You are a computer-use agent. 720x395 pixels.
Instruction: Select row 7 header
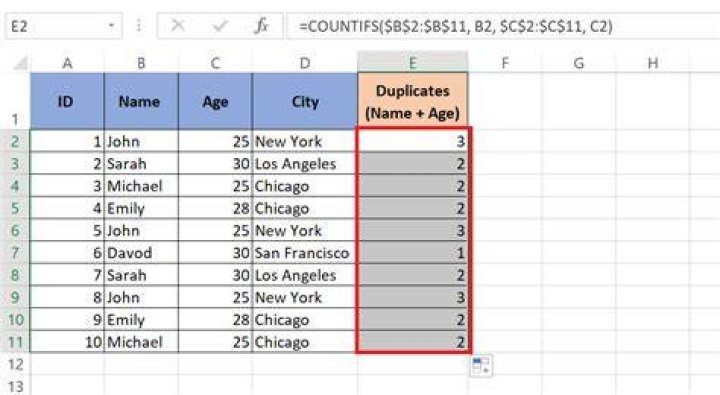click(x=15, y=253)
